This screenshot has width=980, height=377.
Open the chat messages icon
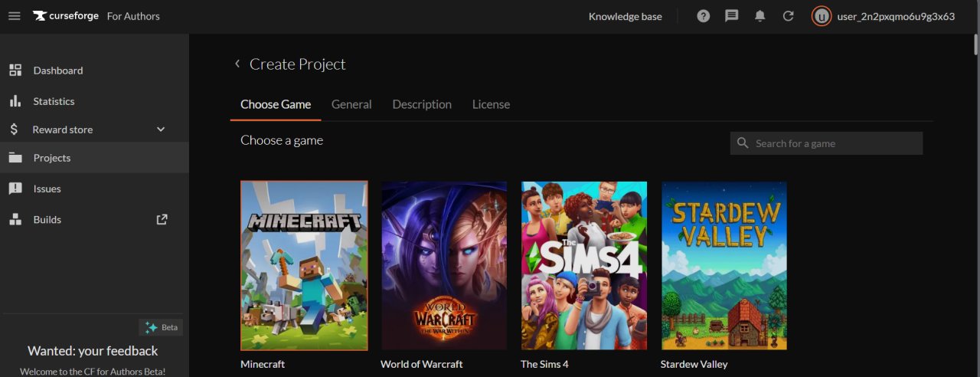732,16
